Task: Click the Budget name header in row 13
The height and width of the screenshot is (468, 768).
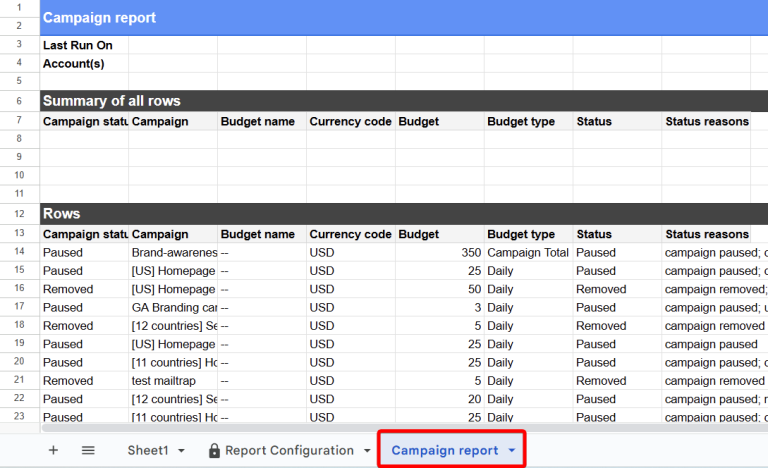Action: pyautogui.click(x=262, y=234)
